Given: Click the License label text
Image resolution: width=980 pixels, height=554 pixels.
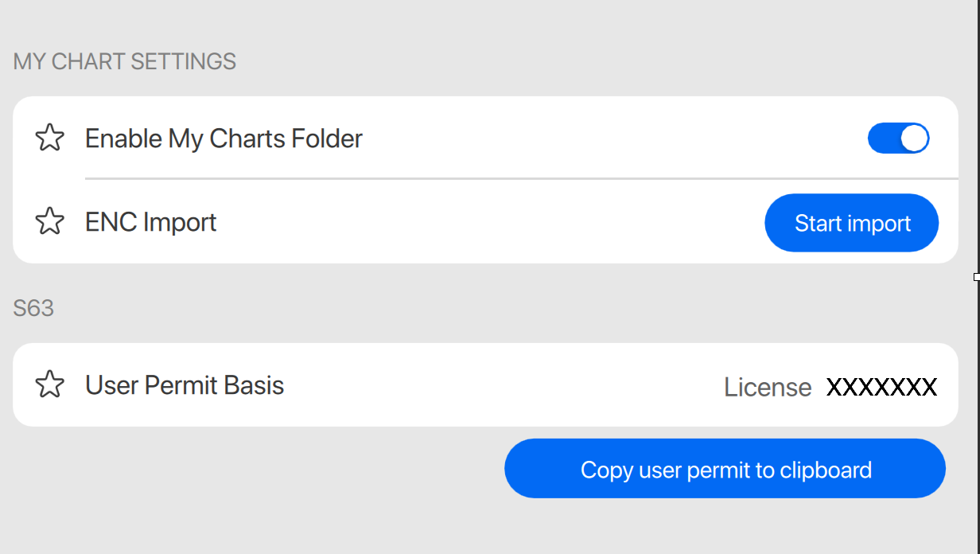Looking at the screenshot, I should pos(767,388).
